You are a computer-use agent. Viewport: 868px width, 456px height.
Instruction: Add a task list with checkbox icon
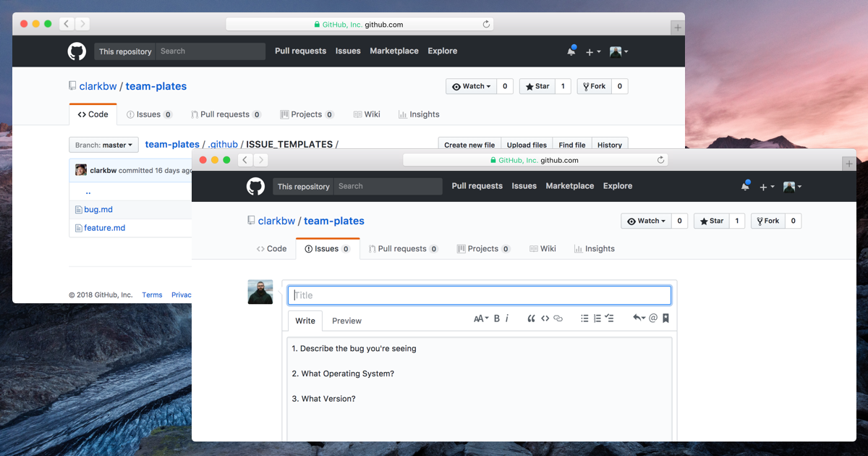click(x=609, y=318)
